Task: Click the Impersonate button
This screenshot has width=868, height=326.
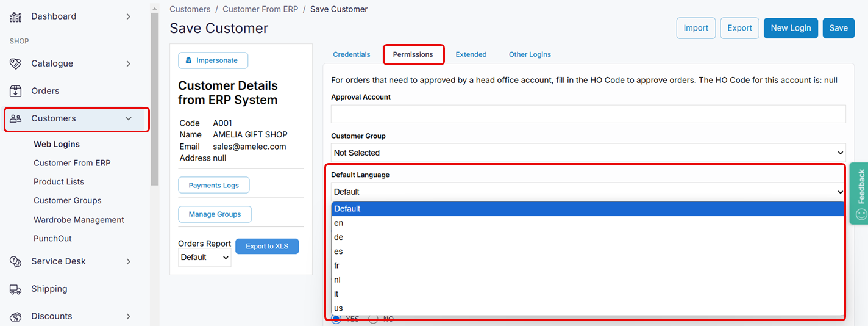Action: point(213,60)
